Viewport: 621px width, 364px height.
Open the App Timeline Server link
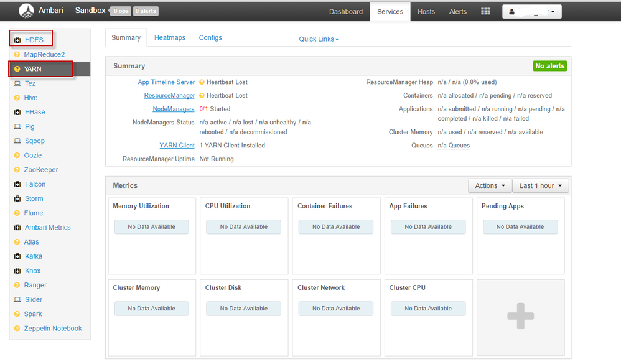coord(166,82)
